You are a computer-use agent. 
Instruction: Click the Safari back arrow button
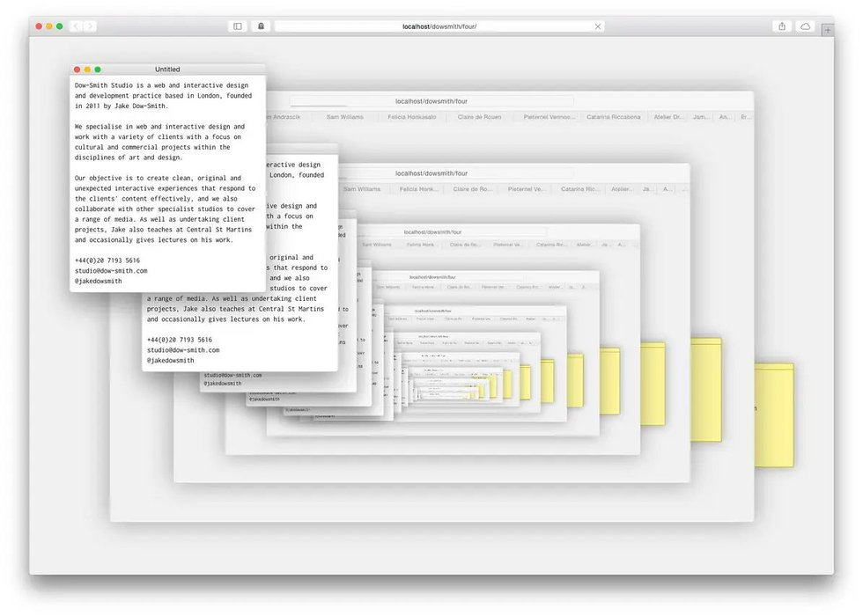pos(77,26)
